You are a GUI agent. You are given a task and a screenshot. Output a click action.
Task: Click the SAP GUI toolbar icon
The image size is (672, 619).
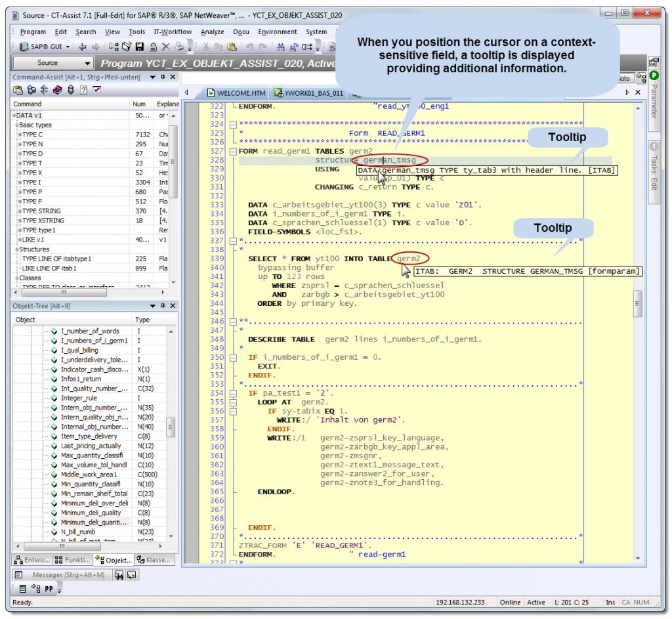pyautogui.click(x=25, y=46)
